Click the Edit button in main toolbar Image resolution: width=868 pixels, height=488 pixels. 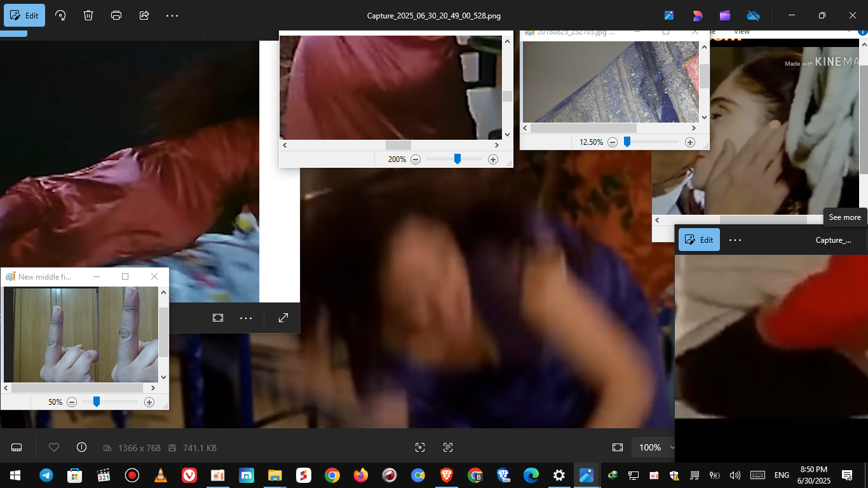tap(25, 15)
